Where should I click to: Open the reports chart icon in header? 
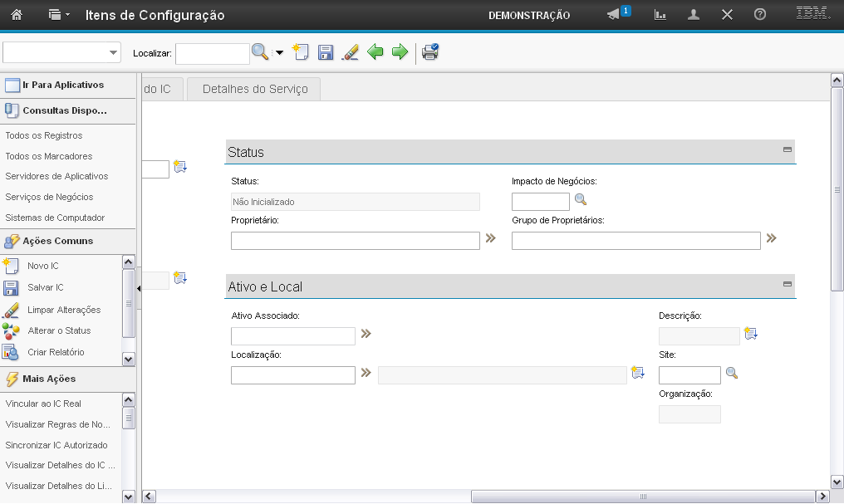660,15
